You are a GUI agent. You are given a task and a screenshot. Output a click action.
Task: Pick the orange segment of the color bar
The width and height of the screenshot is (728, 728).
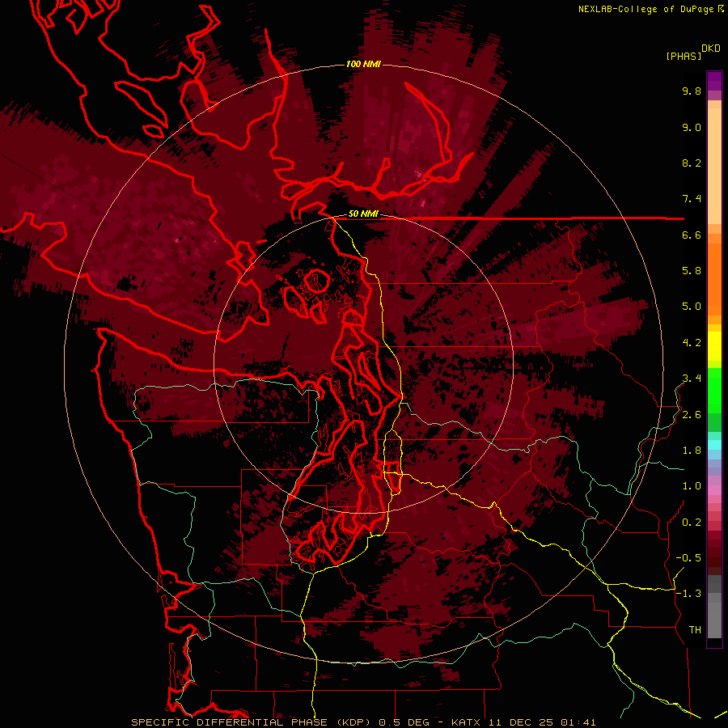(x=714, y=278)
